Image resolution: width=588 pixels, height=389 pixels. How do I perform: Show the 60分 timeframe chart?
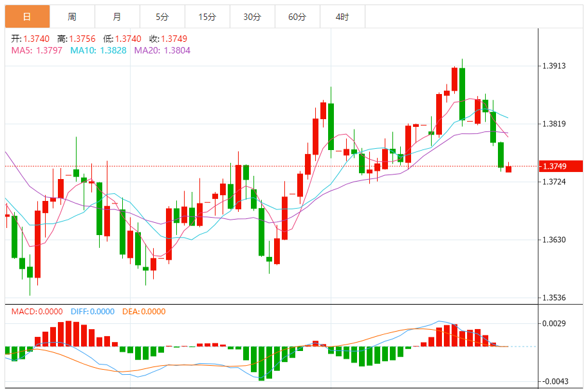tap(297, 17)
